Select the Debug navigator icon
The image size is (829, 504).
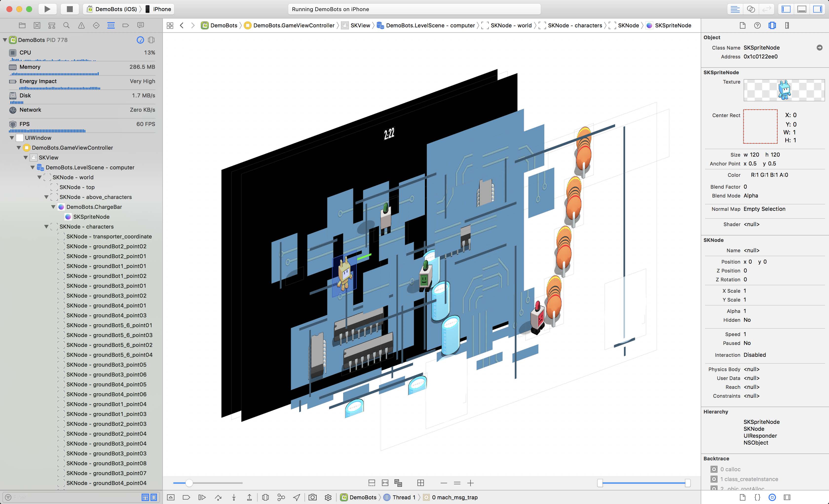point(111,25)
